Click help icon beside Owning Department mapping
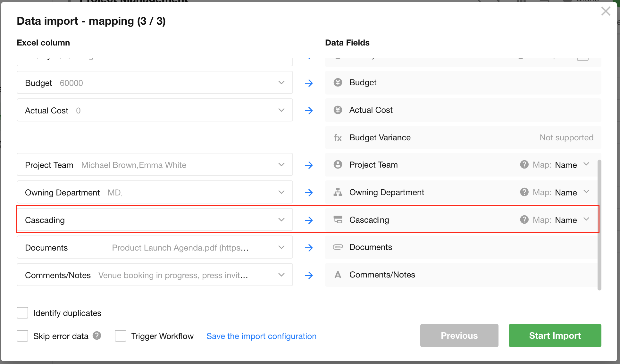620x364 pixels. click(524, 192)
